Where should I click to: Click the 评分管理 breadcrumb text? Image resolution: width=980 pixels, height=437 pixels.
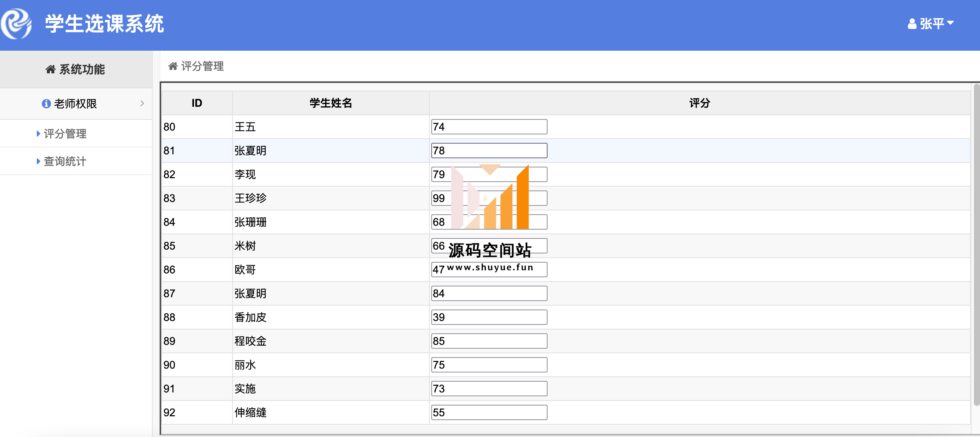click(x=203, y=66)
